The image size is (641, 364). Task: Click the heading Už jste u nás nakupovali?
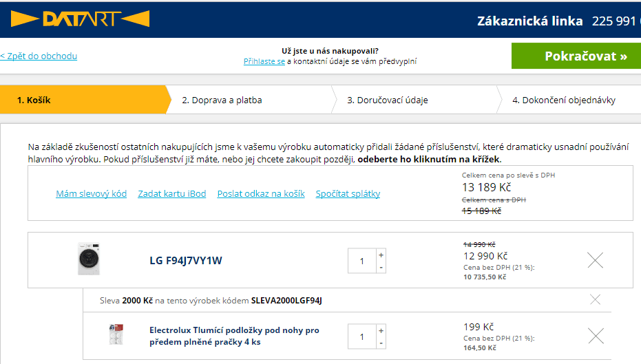tap(330, 51)
